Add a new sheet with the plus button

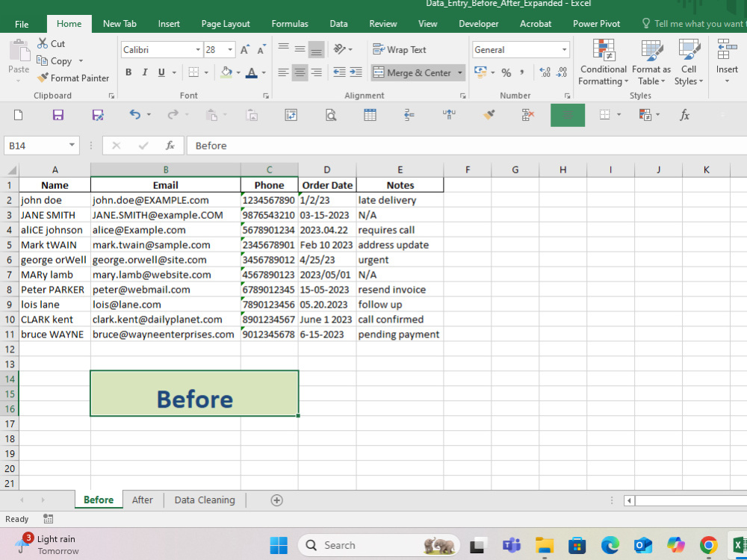(x=277, y=500)
